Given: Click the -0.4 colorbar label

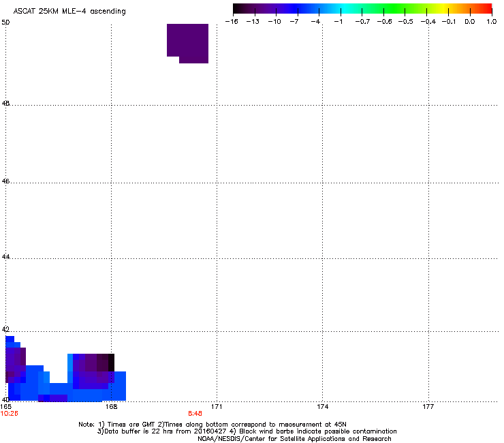Looking at the screenshot, I should [428, 22].
